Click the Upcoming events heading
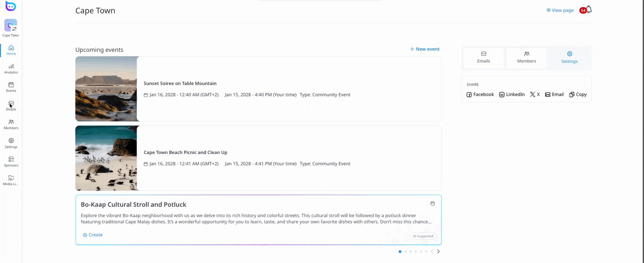This screenshot has width=644, height=263. (99, 50)
